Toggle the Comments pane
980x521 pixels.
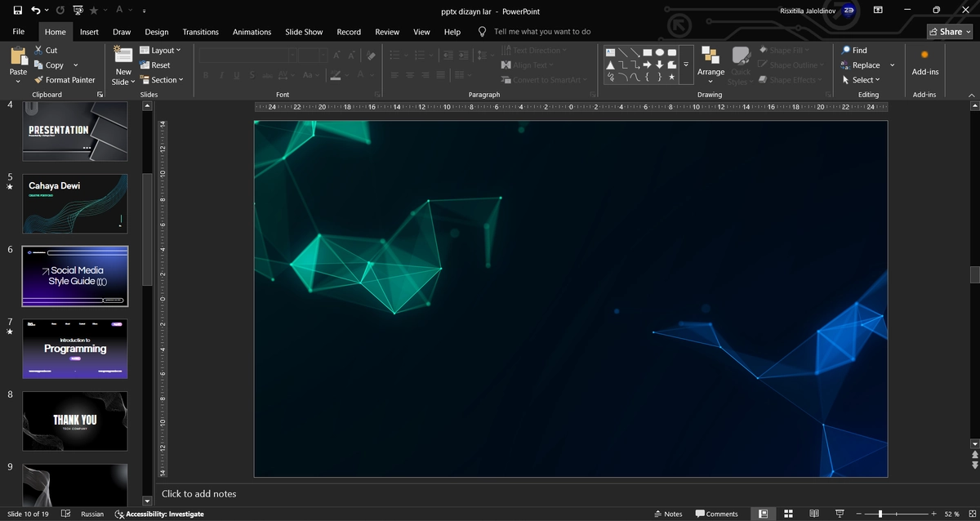(x=716, y=514)
